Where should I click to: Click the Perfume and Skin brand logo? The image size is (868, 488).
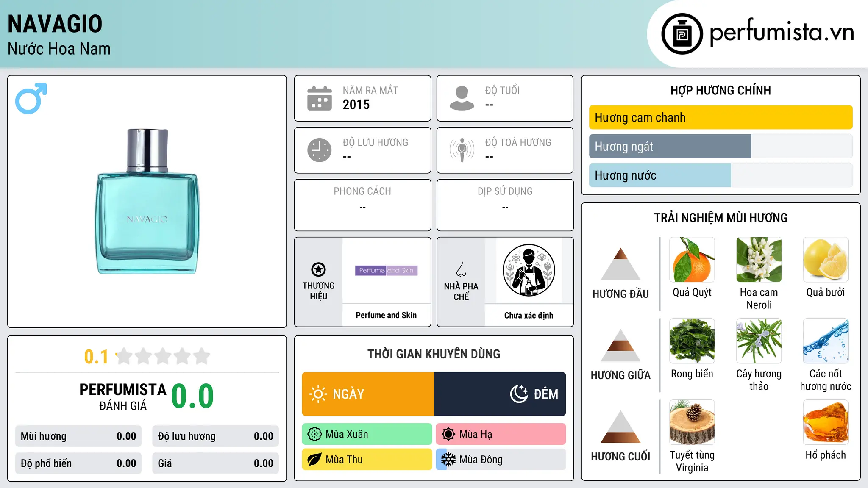pos(386,270)
